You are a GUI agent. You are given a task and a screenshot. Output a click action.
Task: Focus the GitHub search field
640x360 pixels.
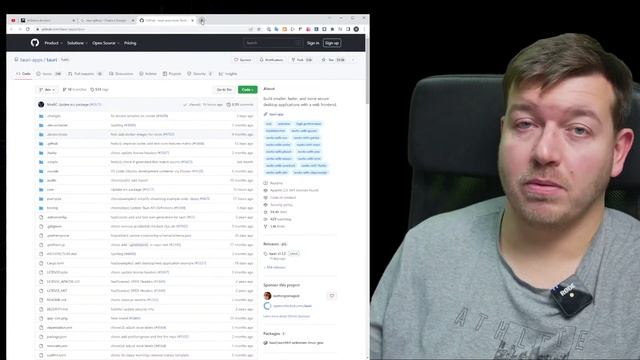tap(273, 43)
